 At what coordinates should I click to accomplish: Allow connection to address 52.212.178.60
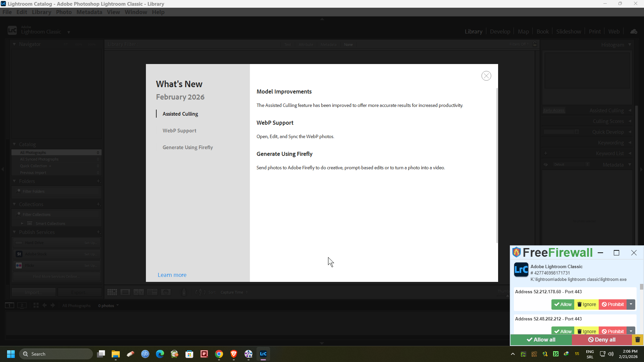[563, 304]
